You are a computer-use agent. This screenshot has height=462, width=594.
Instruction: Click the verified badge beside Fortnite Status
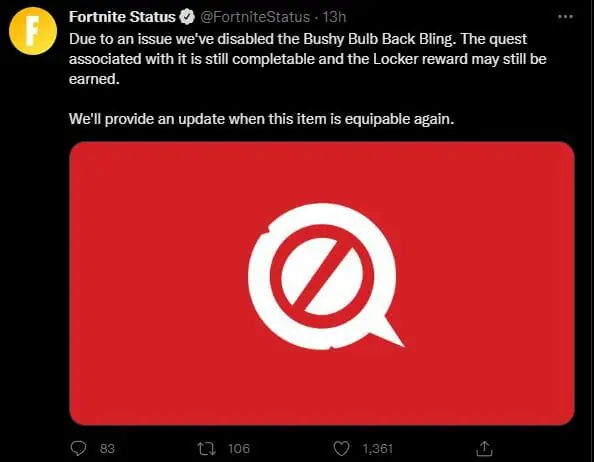[187, 17]
